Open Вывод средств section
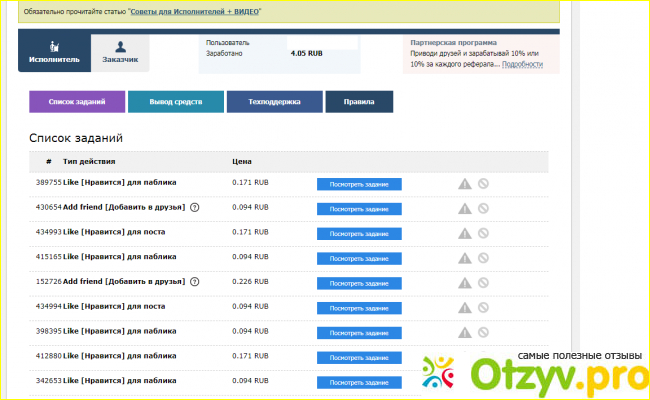The image size is (650, 400). click(175, 102)
